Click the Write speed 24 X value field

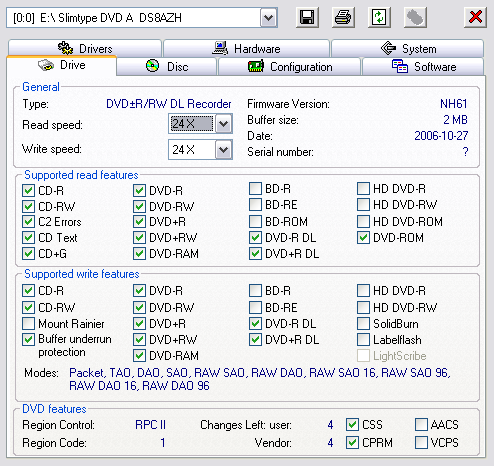click(x=192, y=150)
